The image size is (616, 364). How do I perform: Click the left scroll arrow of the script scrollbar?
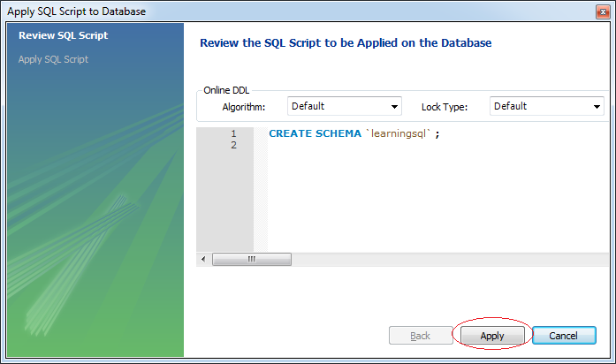(203, 259)
